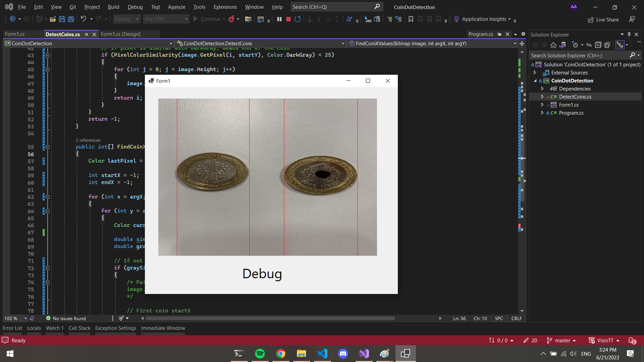Click the Hot Reload flame icon
644x362 pixels.
[x=231, y=19]
